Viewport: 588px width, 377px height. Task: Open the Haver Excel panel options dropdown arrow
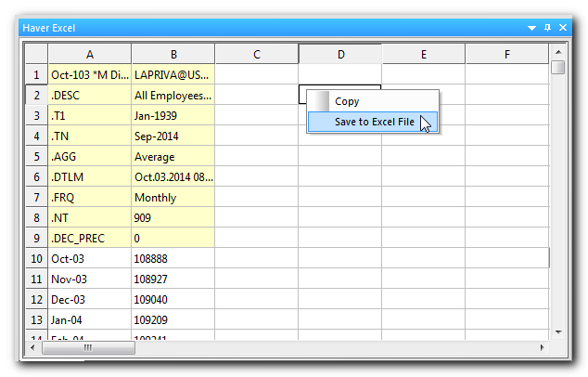(x=531, y=28)
